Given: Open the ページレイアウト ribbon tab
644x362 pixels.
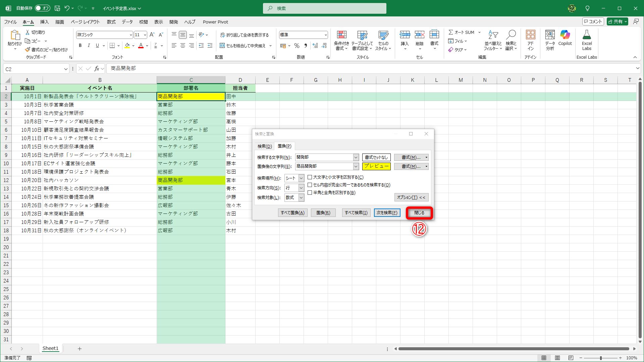Looking at the screenshot, I should 85,22.
